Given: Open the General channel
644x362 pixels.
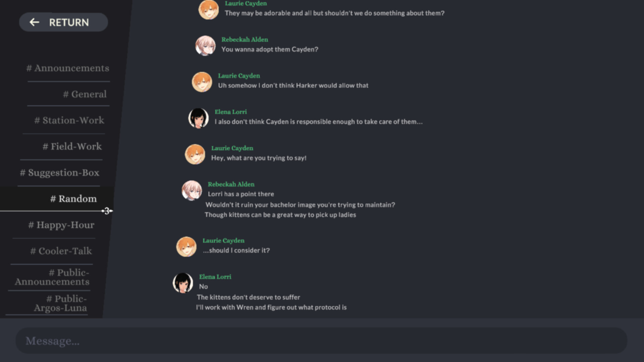Looking at the screenshot, I should [85, 94].
